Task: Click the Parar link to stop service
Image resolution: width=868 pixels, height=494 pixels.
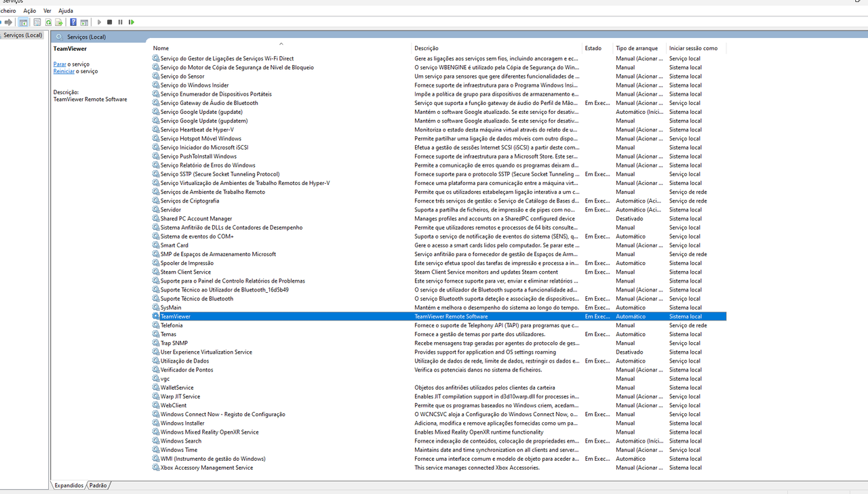Action: (x=60, y=64)
